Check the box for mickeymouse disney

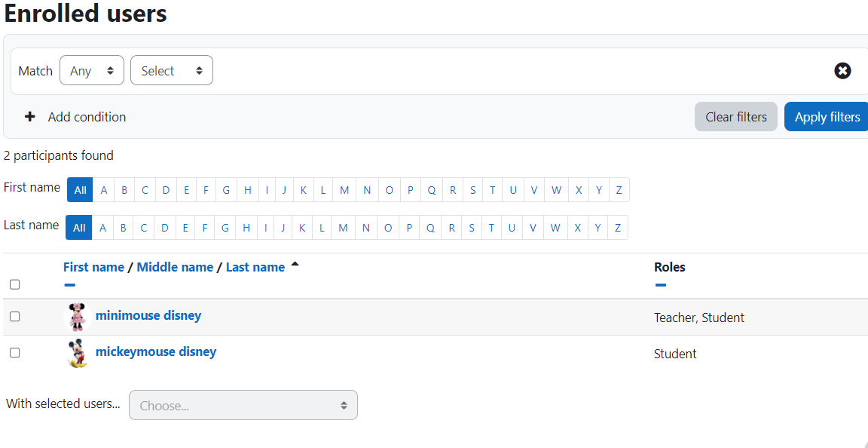click(x=15, y=353)
